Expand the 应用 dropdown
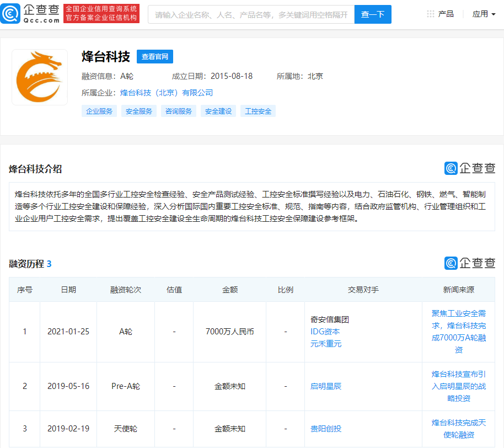This screenshot has width=504, height=448. (484, 14)
